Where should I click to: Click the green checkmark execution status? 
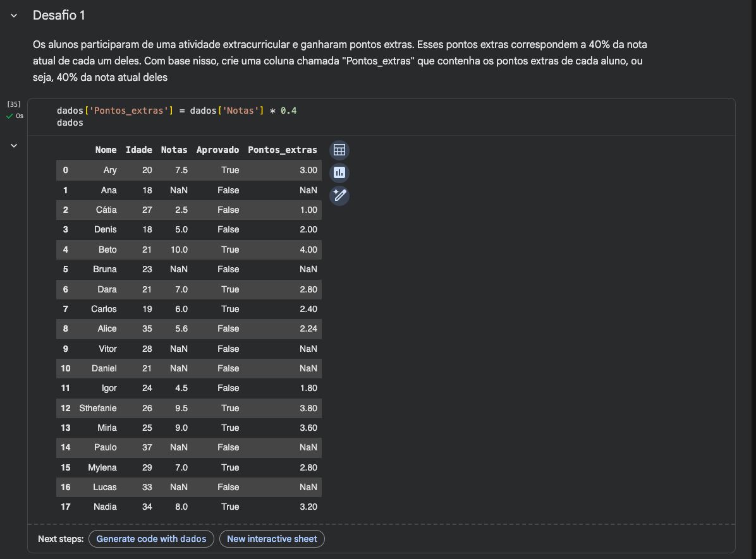pyautogui.click(x=9, y=116)
